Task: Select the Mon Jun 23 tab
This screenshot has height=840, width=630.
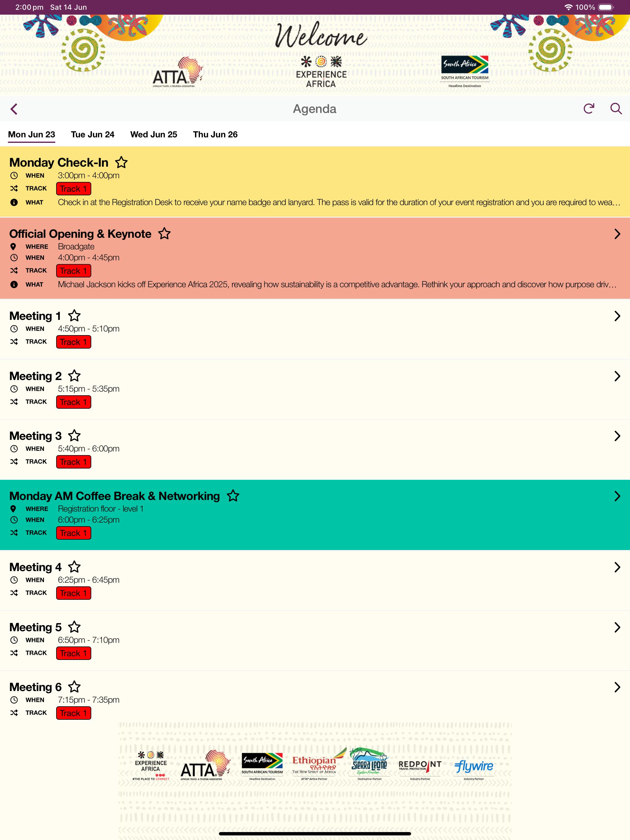Action: point(31,134)
